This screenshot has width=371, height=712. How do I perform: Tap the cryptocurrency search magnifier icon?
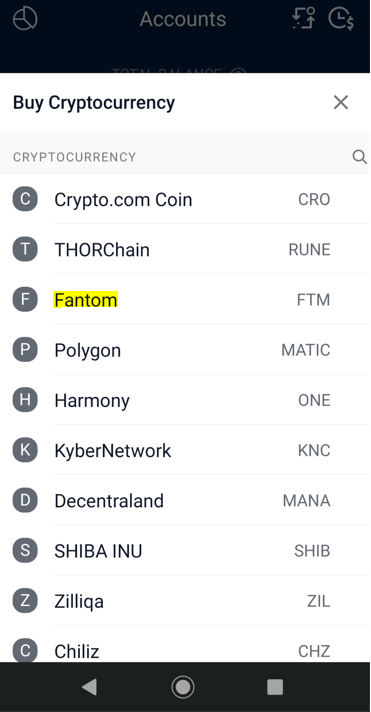[359, 157]
